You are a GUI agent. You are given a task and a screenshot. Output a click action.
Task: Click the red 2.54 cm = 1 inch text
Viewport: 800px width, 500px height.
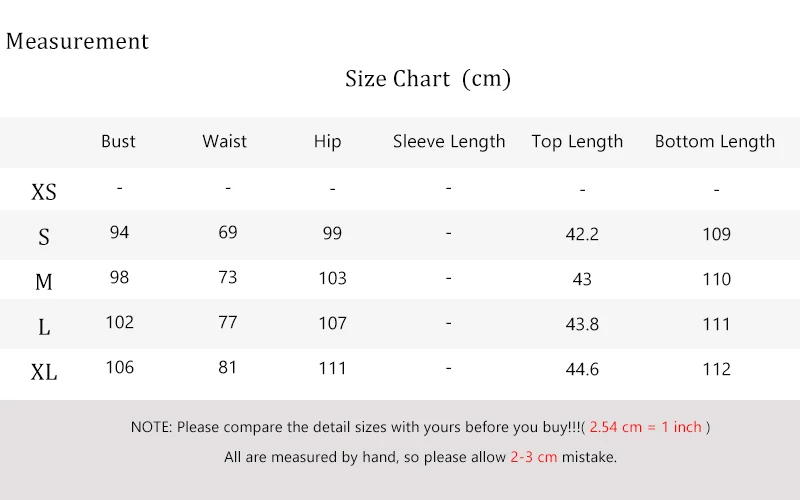[645, 427]
